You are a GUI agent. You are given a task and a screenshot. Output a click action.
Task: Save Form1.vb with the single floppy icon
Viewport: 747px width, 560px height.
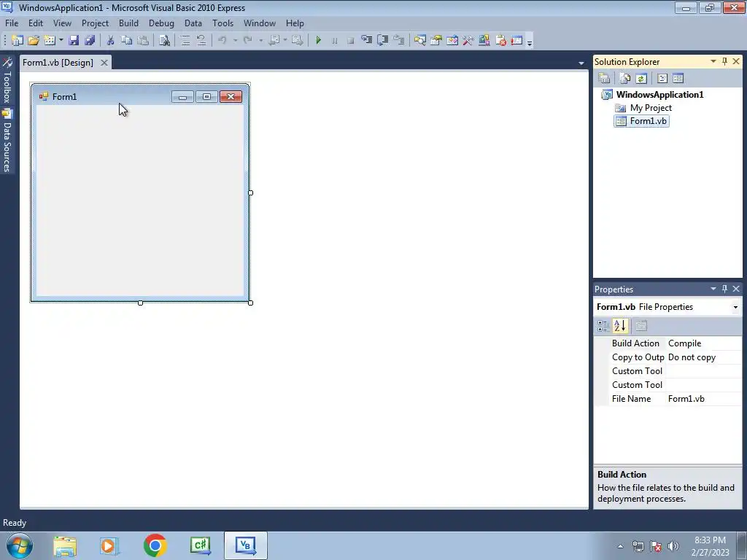74,41
